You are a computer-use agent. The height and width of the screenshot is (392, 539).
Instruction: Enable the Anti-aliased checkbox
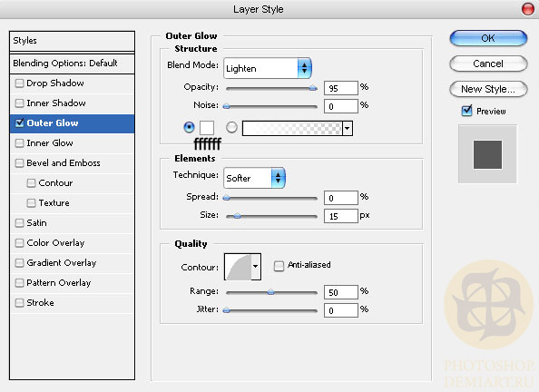279,266
